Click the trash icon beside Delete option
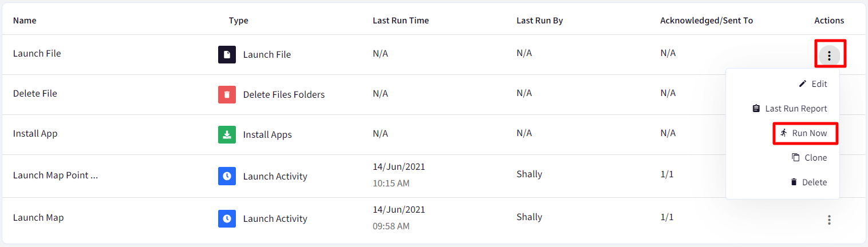Screen dimensions: 868x247 [x=794, y=182]
